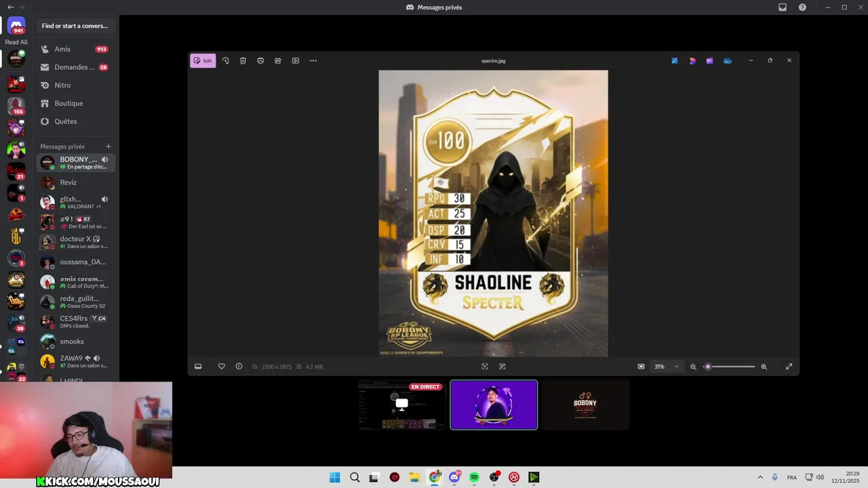Zoom in with the plus magnifier
Screen dimensions: 868x488
tap(764, 367)
